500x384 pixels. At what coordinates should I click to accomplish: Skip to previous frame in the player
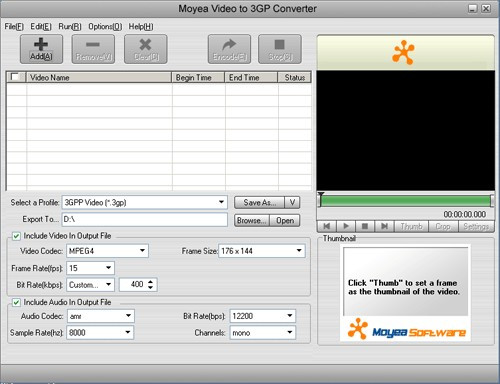pyautogui.click(x=327, y=226)
